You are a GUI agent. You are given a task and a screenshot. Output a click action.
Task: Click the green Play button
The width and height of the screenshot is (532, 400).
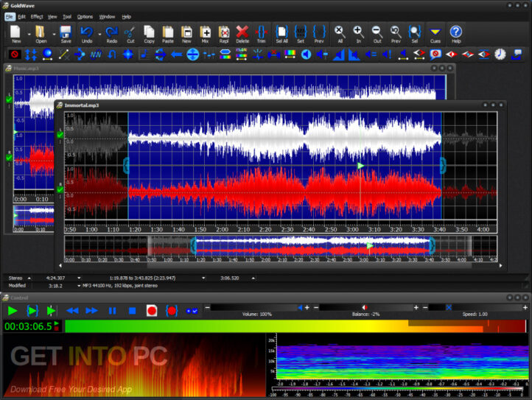[x=13, y=311]
